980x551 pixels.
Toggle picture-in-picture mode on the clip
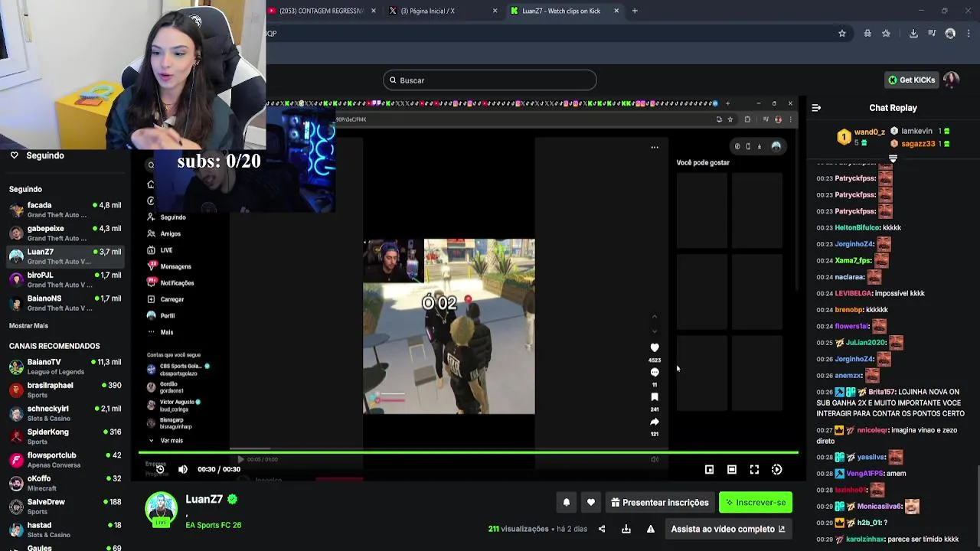pos(709,469)
